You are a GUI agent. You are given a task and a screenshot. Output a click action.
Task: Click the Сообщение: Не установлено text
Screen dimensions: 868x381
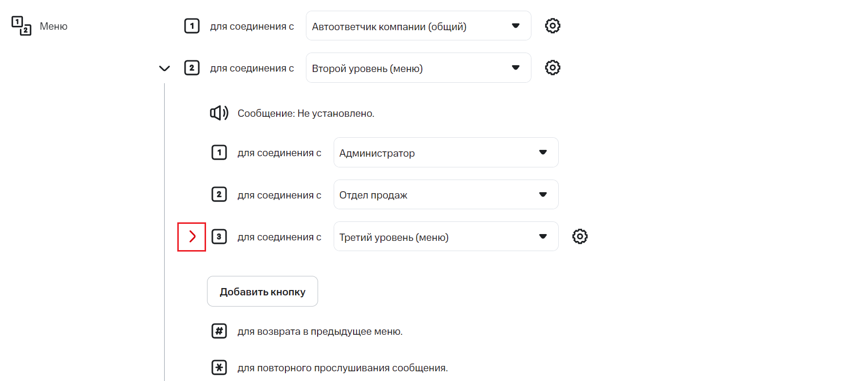(306, 113)
